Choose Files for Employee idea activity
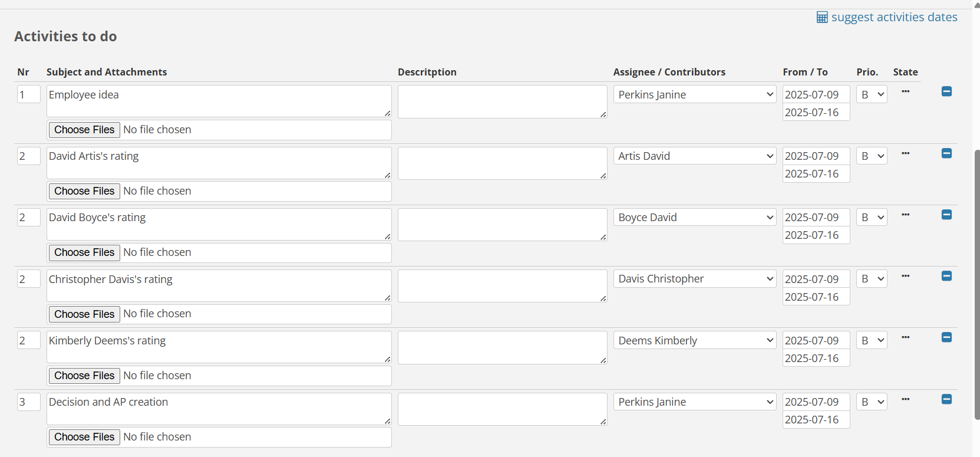The height and width of the screenshot is (457, 980). 84,130
